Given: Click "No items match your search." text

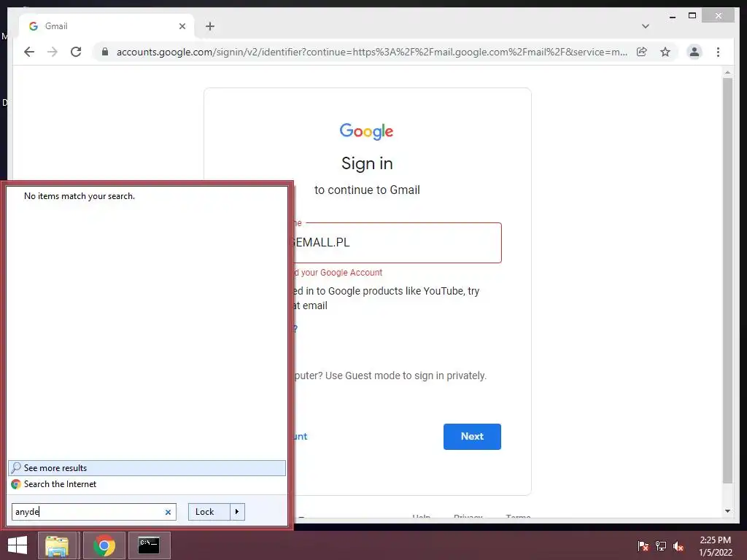Looking at the screenshot, I should pos(80,196).
